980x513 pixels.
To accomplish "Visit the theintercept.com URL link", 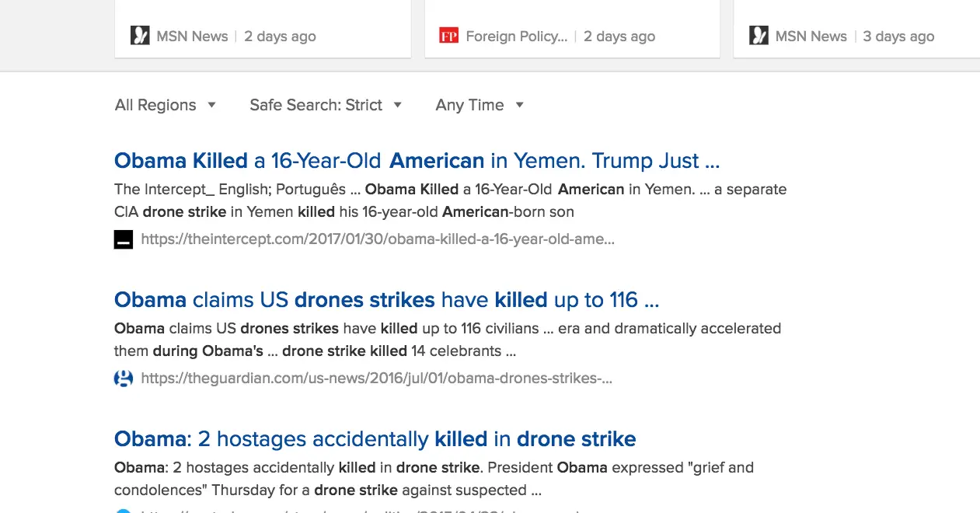I will click(378, 239).
